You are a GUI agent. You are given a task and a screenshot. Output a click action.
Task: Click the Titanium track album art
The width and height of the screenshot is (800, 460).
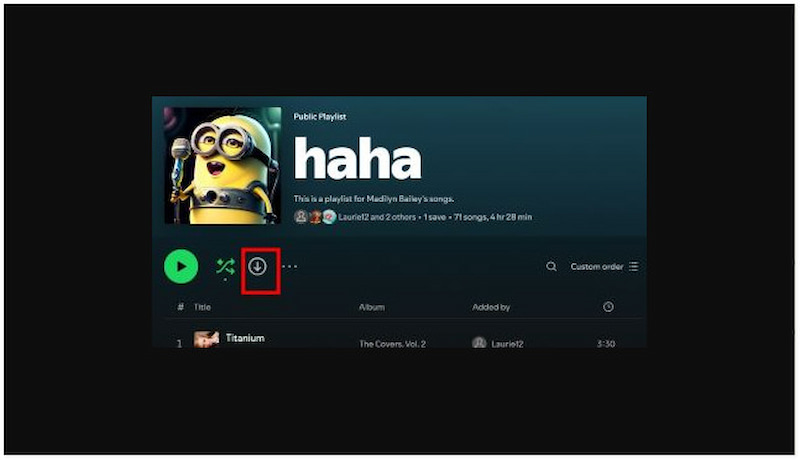(x=206, y=339)
